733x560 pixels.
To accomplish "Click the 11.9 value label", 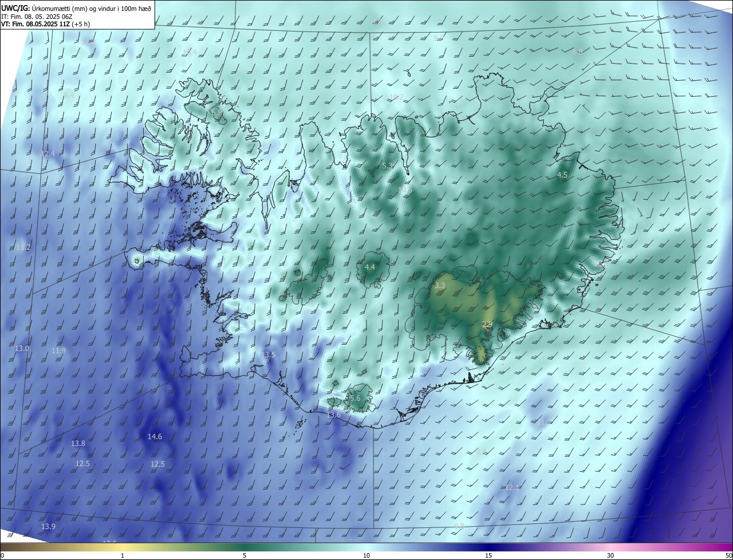I will coord(58,351).
